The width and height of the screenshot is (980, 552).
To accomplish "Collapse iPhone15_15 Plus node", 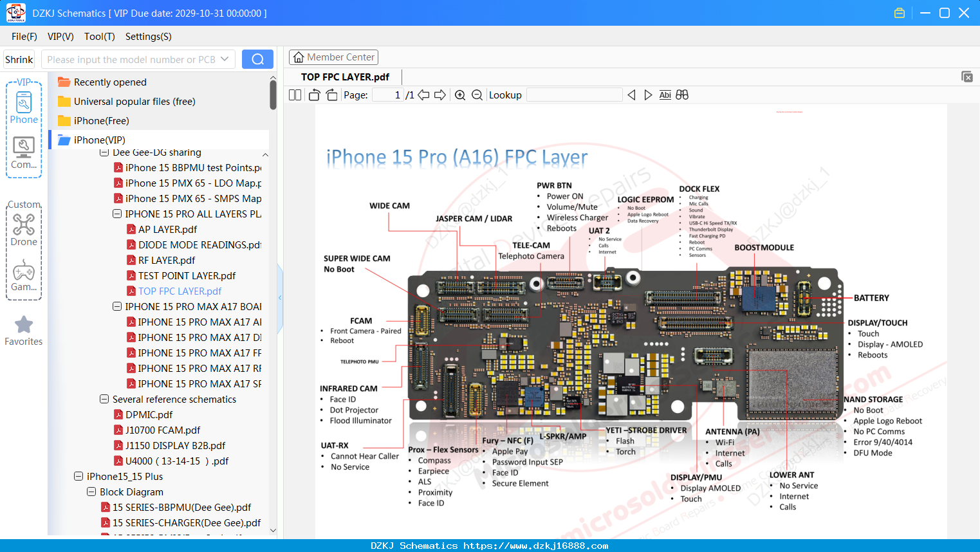I will [x=79, y=476].
